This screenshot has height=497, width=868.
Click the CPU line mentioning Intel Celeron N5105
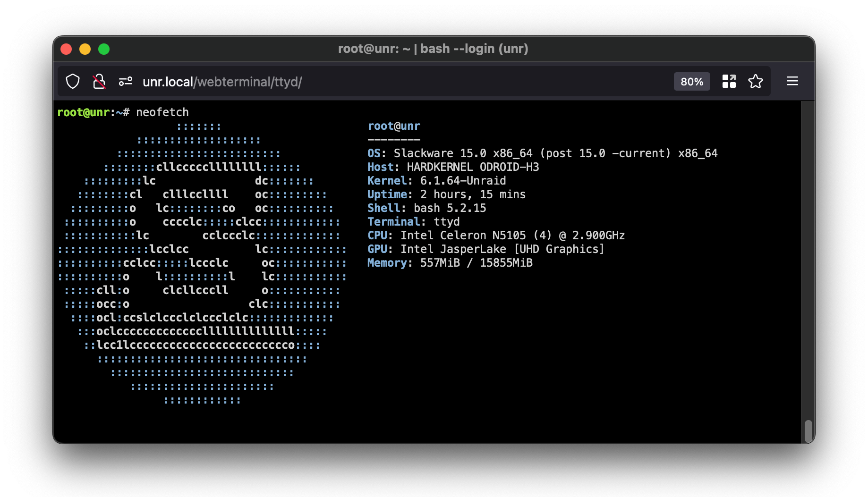tap(496, 235)
